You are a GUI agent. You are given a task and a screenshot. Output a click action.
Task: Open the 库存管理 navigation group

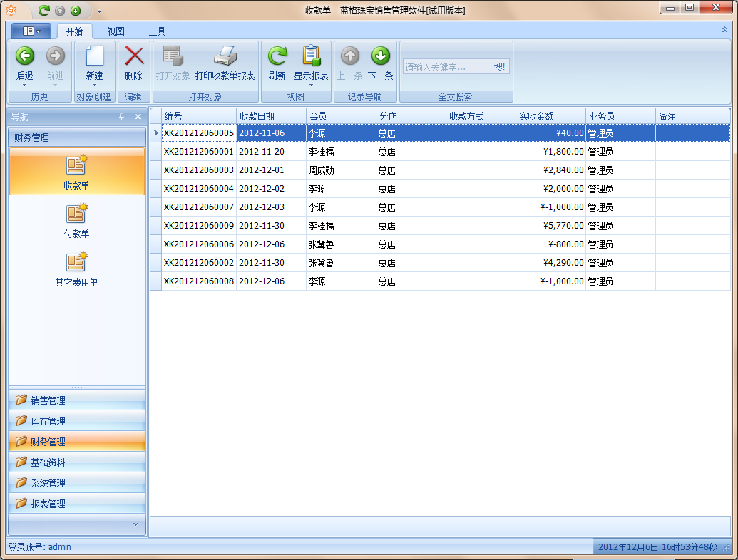click(x=77, y=421)
